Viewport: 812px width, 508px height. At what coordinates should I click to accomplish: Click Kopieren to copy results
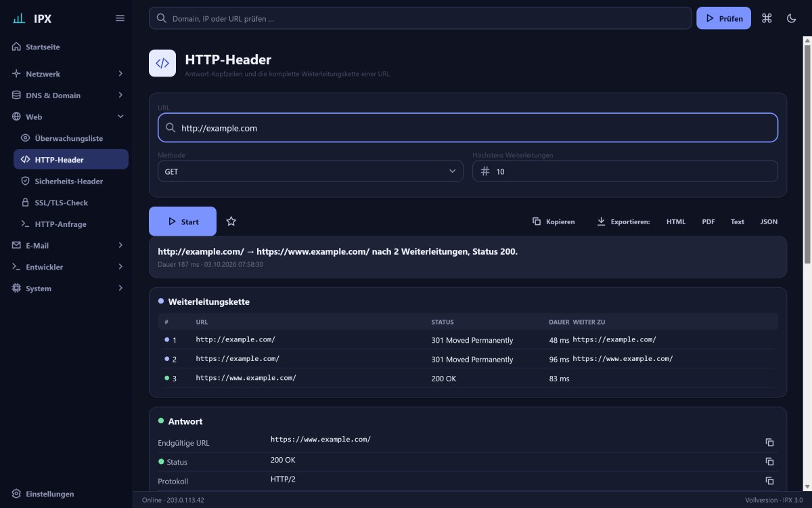(554, 221)
